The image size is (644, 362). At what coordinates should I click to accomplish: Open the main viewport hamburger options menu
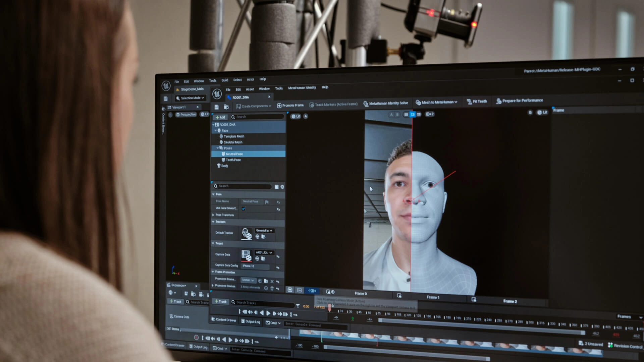pyautogui.click(x=170, y=115)
